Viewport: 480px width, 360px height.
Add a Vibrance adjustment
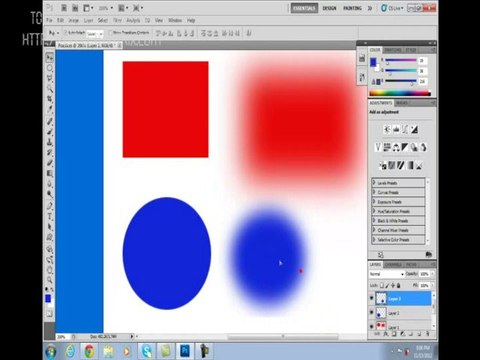(x=378, y=147)
